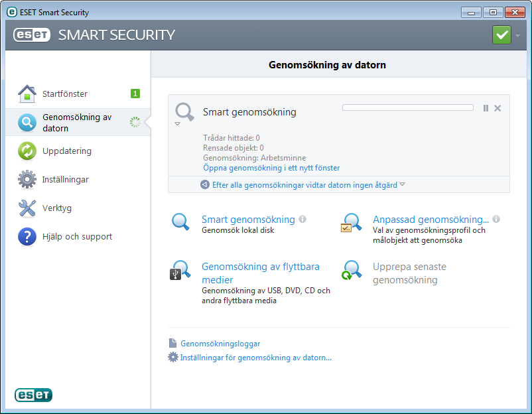Open dropdown next to protection status checkmark
The image size is (532, 414).
[518, 35]
